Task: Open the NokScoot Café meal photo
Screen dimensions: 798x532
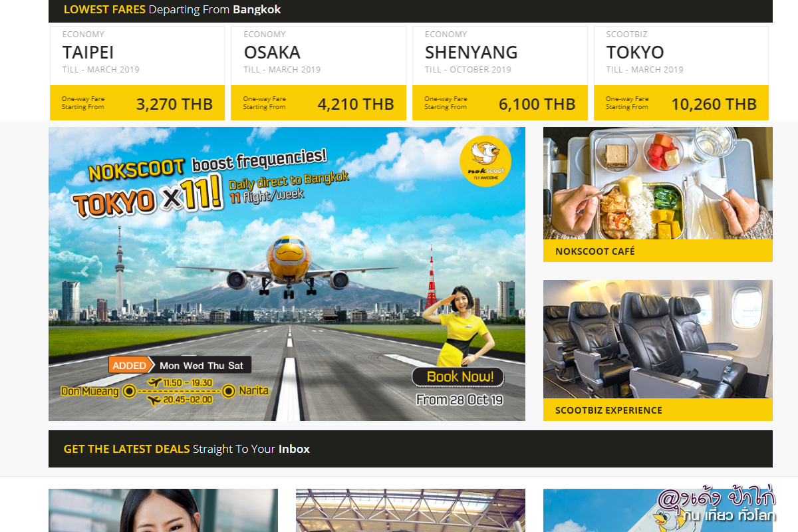Action: 658,183
